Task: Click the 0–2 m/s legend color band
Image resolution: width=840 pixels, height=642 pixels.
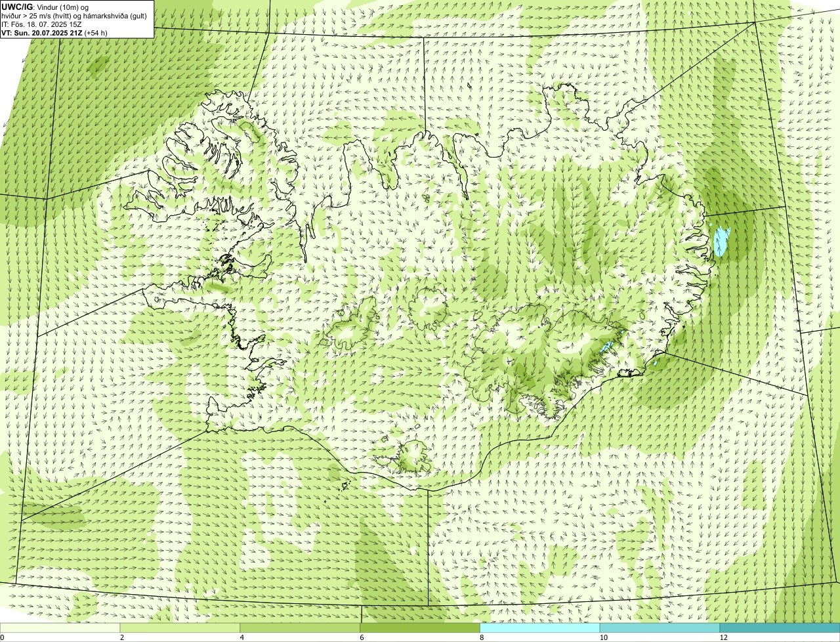Action: (x=60, y=628)
